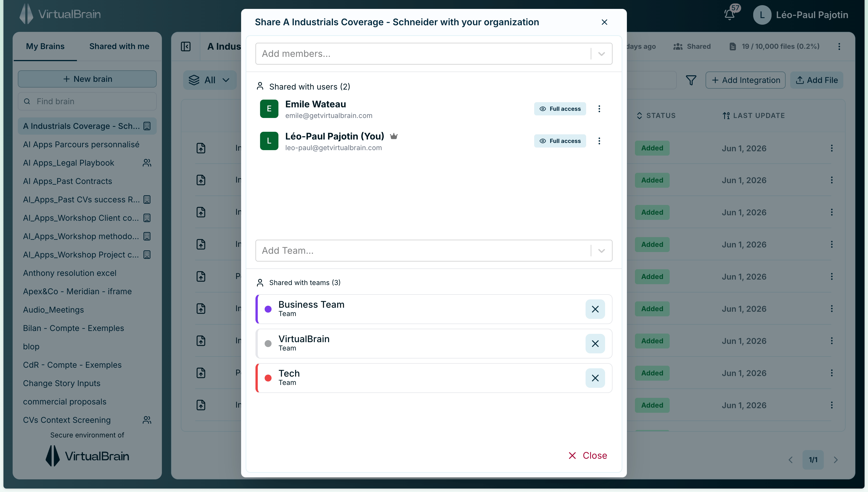Click the gray VirtualBrain team color dot
Screen dimensions: 868x492
tap(268, 343)
